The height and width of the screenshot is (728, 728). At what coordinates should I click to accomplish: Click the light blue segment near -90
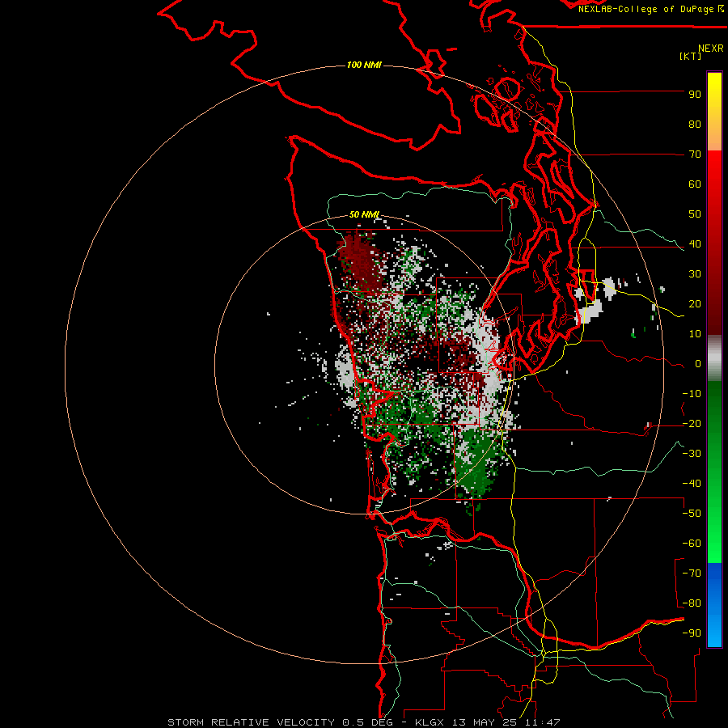pyautogui.click(x=714, y=632)
